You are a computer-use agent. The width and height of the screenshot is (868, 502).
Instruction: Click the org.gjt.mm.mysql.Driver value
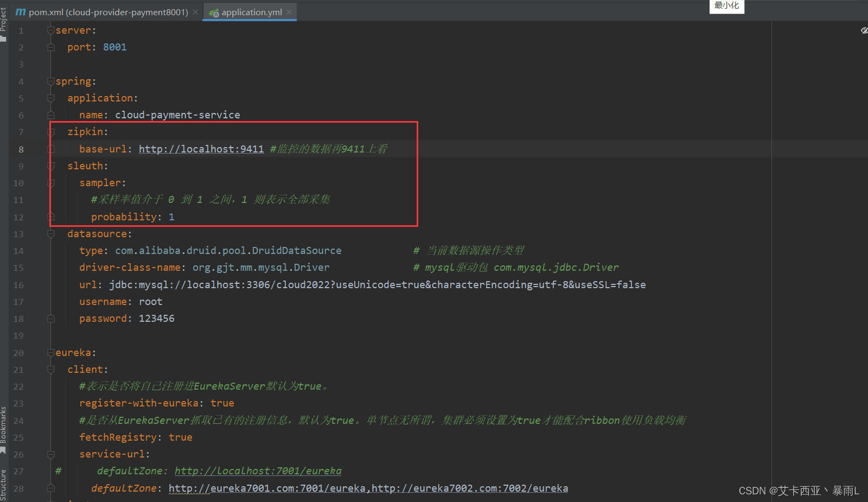261,268
